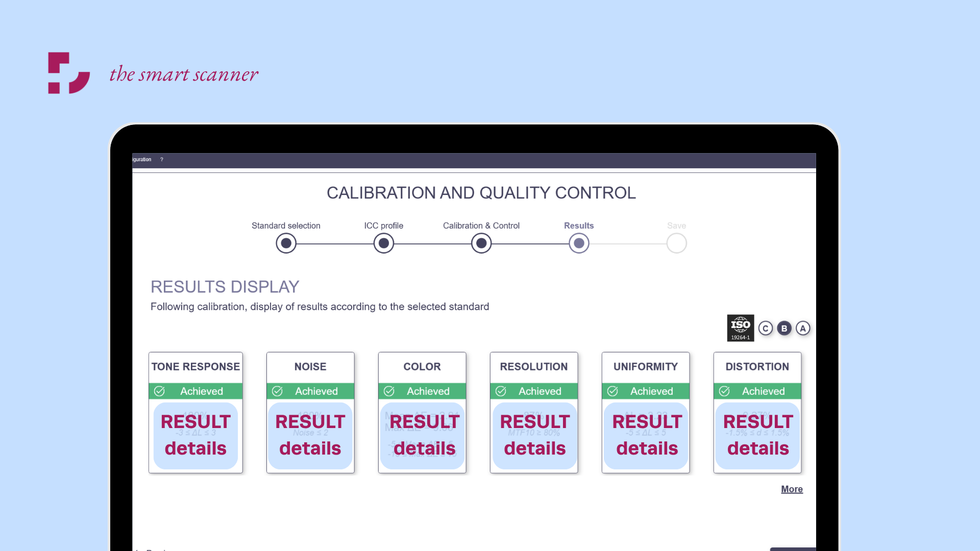Go to the ICC profile step
The image size is (980, 551).
coord(383,243)
